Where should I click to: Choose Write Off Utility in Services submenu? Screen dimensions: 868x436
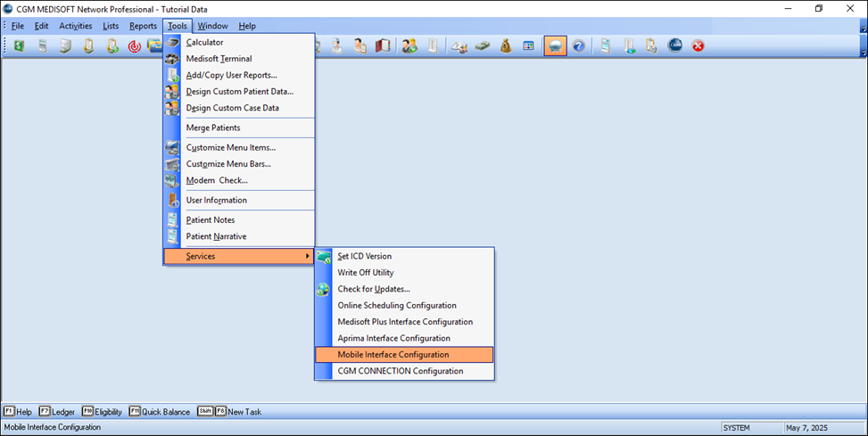404,273
